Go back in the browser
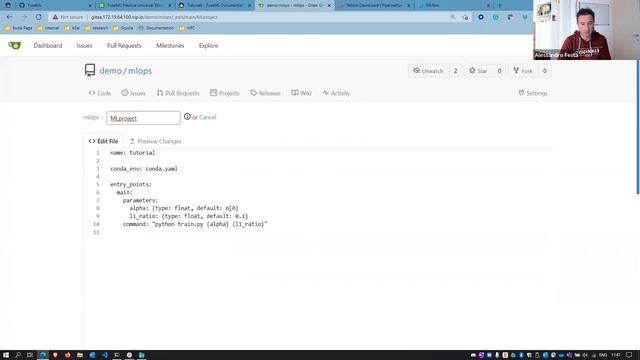 pos(9,17)
